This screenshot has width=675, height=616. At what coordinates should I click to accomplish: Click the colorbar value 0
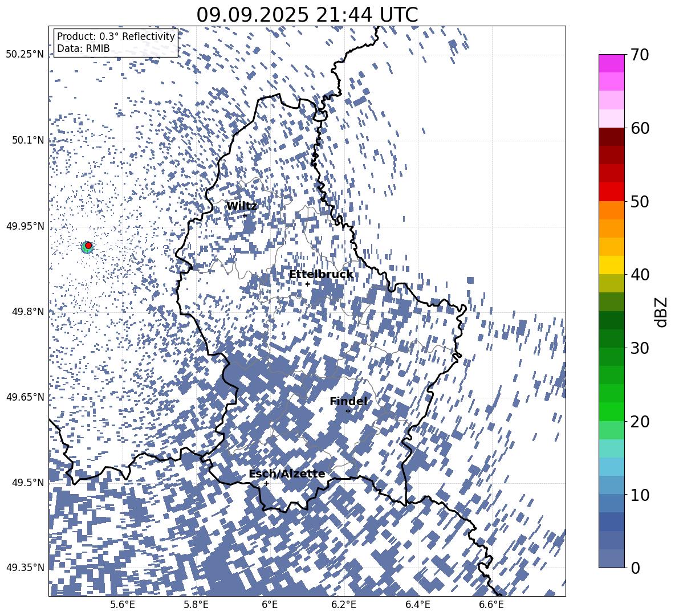pyautogui.click(x=636, y=568)
